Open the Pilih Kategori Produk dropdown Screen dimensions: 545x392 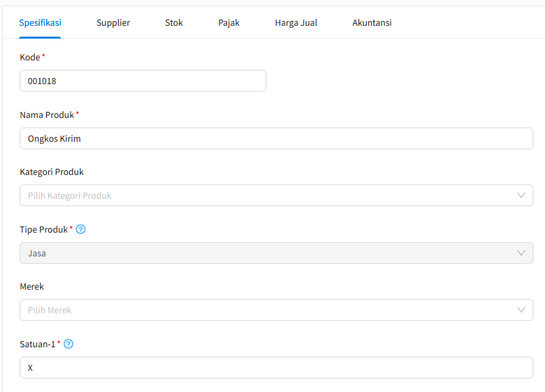click(x=271, y=195)
